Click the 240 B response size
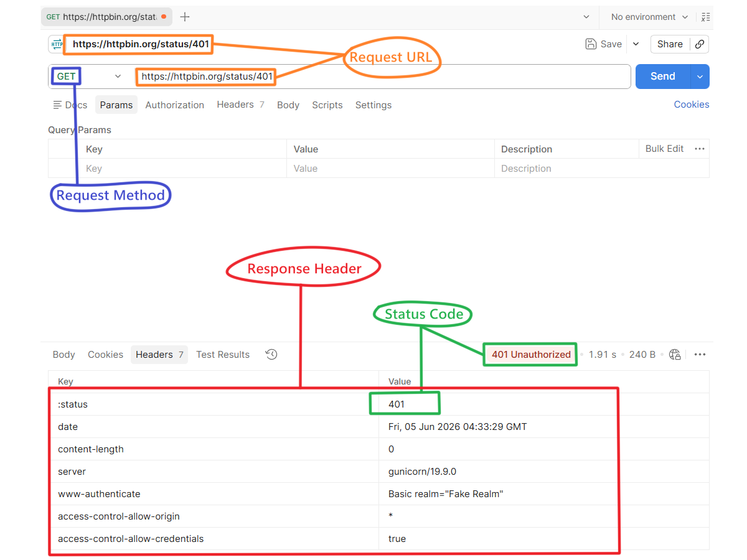 pyautogui.click(x=642, y=355)
